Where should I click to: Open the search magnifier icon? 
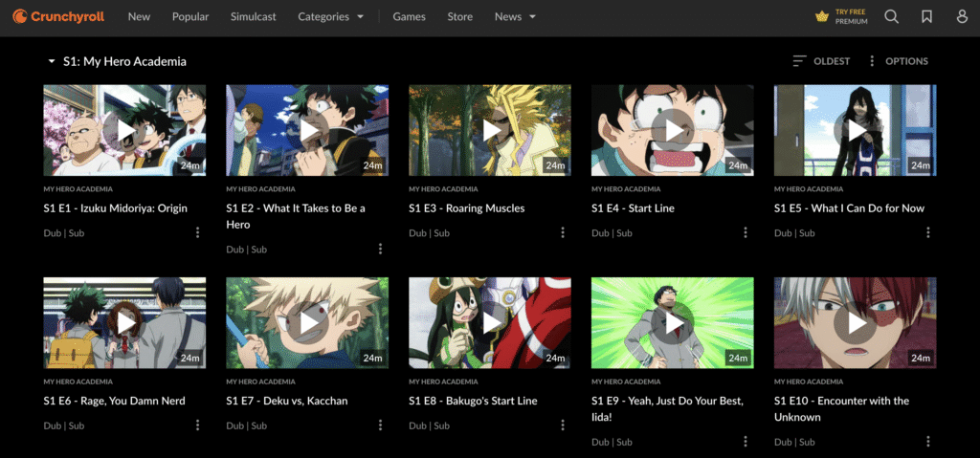pyautogui.click(x=892, y=17)
